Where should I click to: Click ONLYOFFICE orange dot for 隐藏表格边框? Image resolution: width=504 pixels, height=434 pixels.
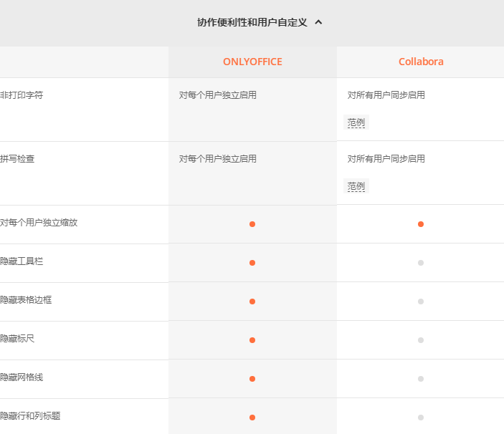point(252,302)
